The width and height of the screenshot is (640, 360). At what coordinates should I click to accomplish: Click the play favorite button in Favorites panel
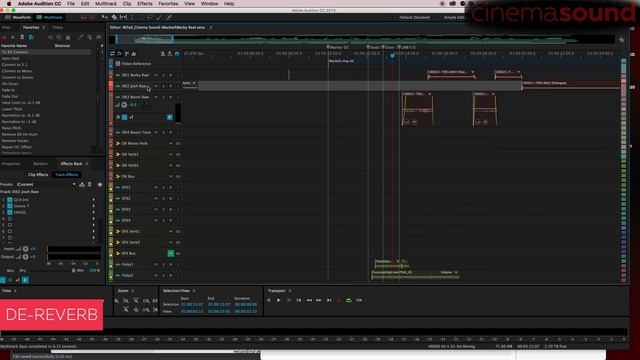[13, 37]
